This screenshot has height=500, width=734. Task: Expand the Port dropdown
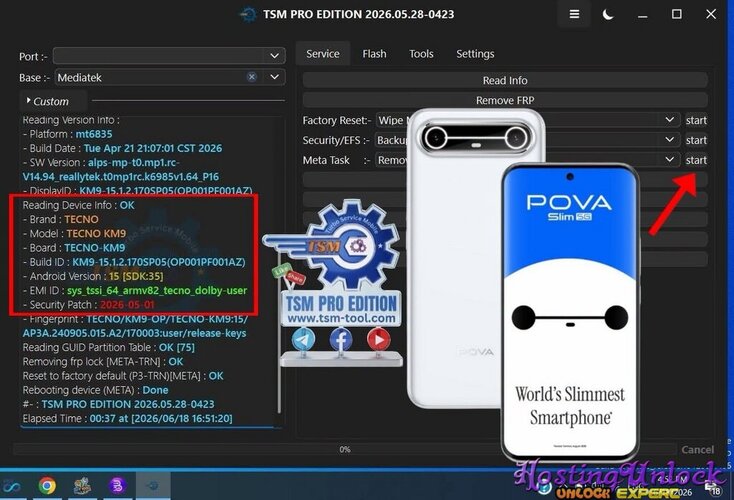[x=274, y=56]
